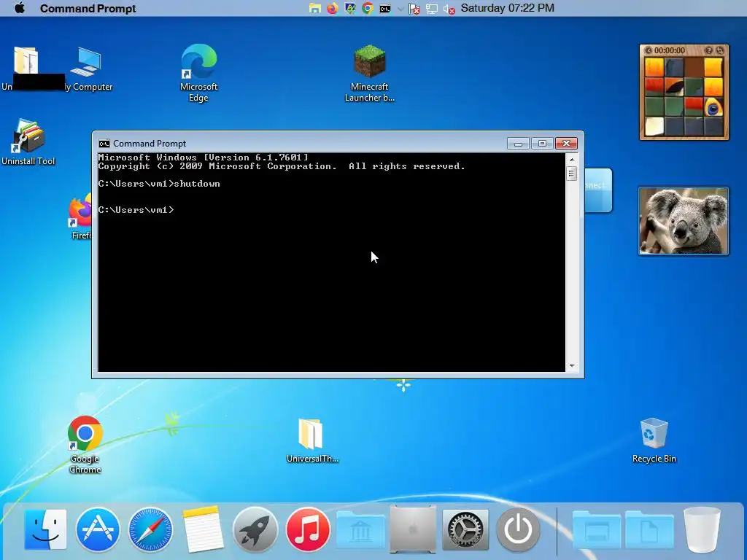Open the Recycle Bin desktop icon
This screenshot has height=560, width=747.
click(x=654, y=440)
